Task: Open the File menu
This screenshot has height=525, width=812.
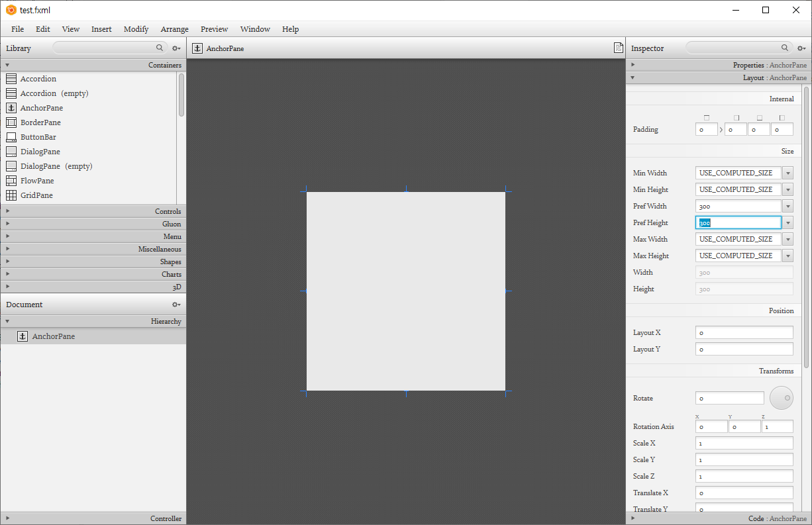Action: click(17, 29)
